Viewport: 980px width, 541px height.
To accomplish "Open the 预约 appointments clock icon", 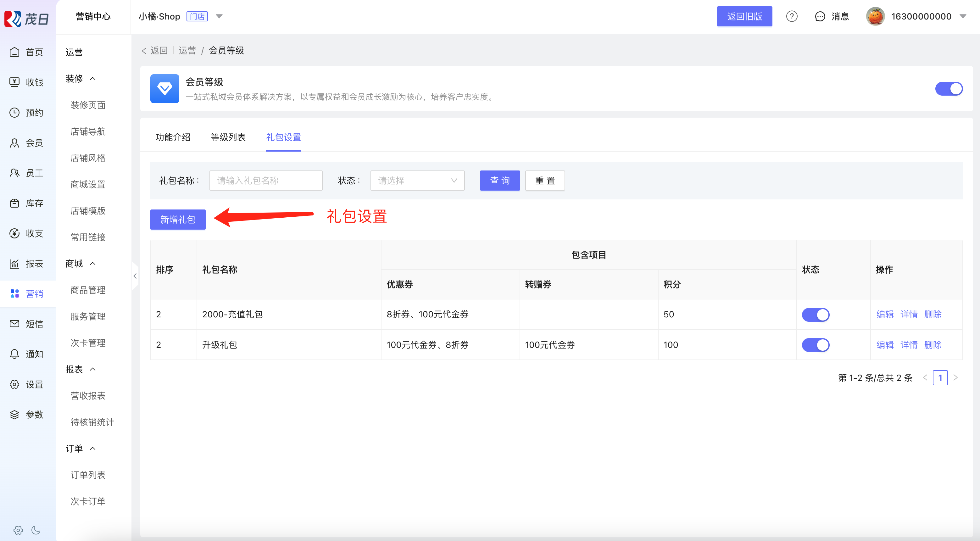I will (14, 113).
